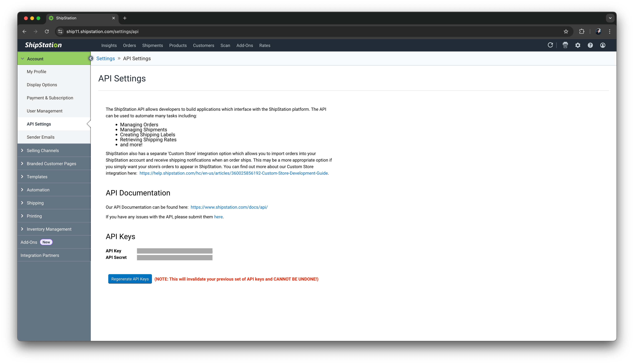Open the Orders top menu
The image size is (634, 364).
129,46
